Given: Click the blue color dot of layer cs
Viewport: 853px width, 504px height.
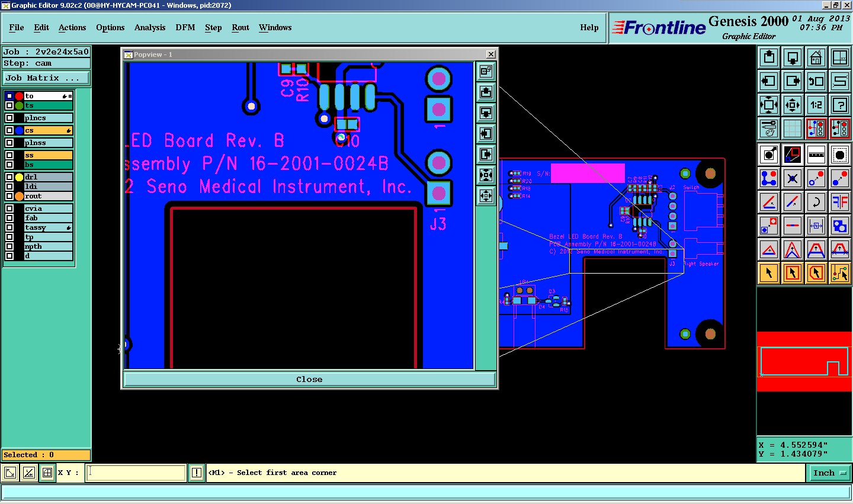Looking at the screenshot, I should click(x=19, y=130).
